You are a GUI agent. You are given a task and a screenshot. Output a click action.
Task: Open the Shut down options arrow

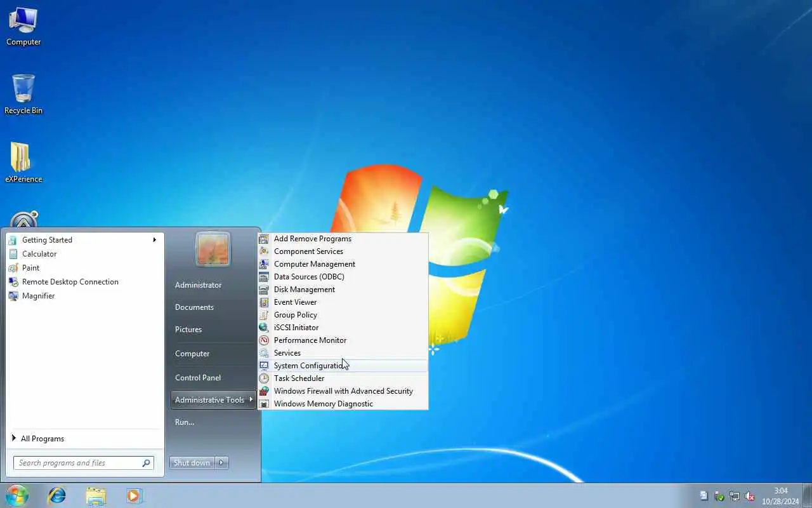[x=221, y=463]
